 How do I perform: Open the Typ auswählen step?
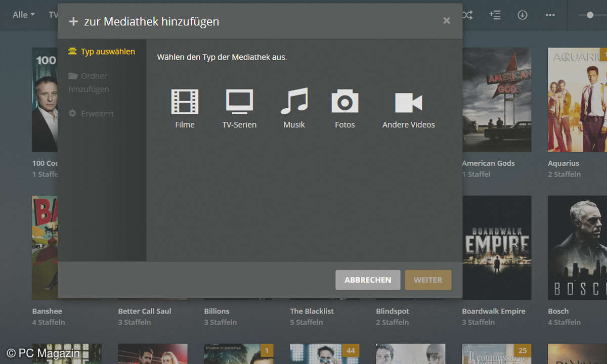102,52
